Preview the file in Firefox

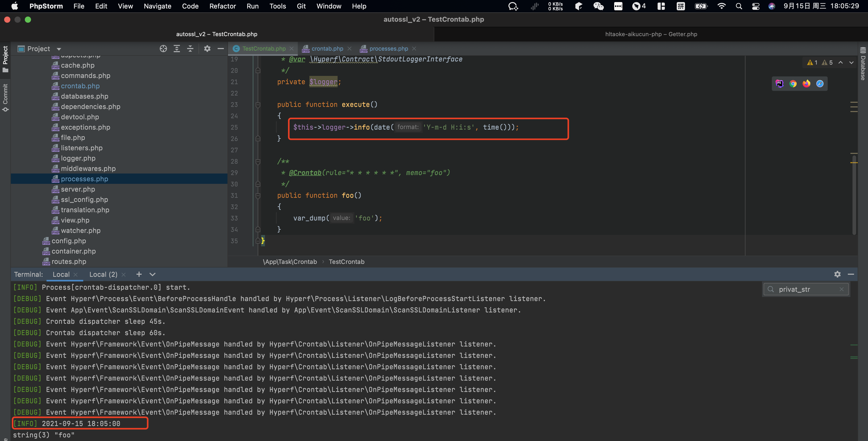(806, 83)
